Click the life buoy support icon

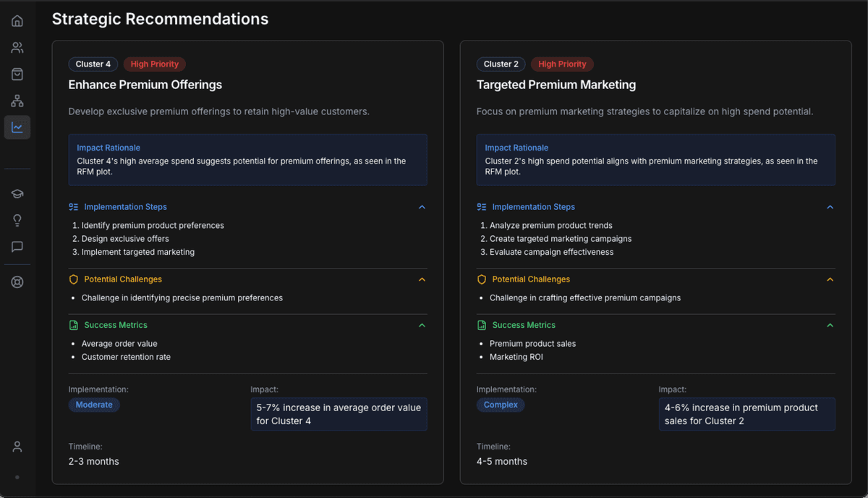coord(17,282)
